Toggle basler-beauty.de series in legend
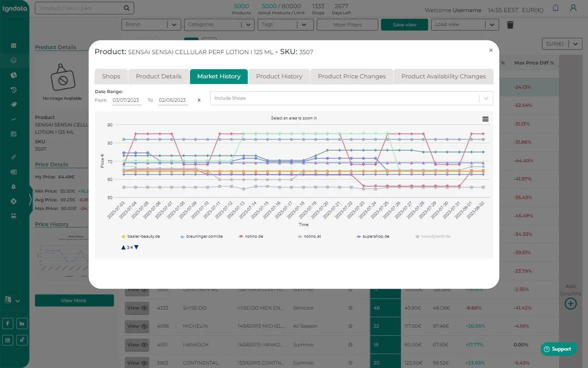This screenshot has width=588, height=368. coord(140,236)
